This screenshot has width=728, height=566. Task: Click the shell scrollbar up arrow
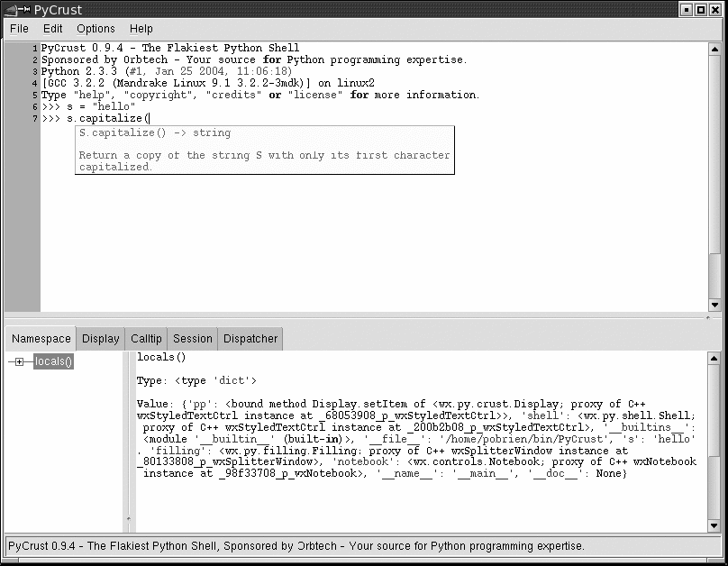point(714,49)
